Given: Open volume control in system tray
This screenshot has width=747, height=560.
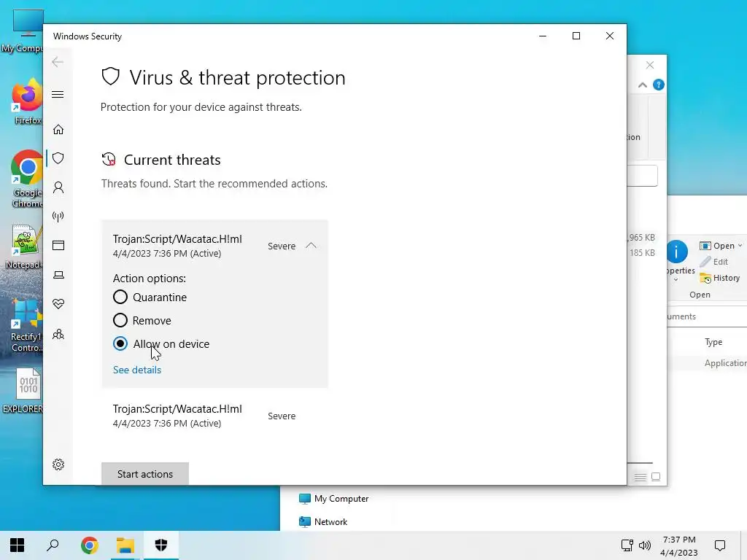Looking at the screenshot, I should click(645, 545).
